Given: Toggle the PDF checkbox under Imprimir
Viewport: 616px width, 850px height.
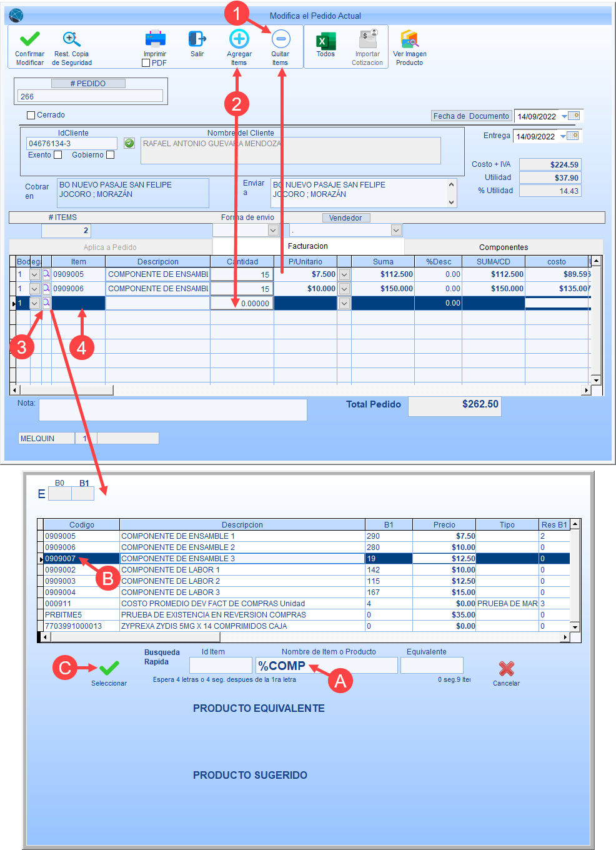Looking at the screenshot, I should tap(146, 63).
